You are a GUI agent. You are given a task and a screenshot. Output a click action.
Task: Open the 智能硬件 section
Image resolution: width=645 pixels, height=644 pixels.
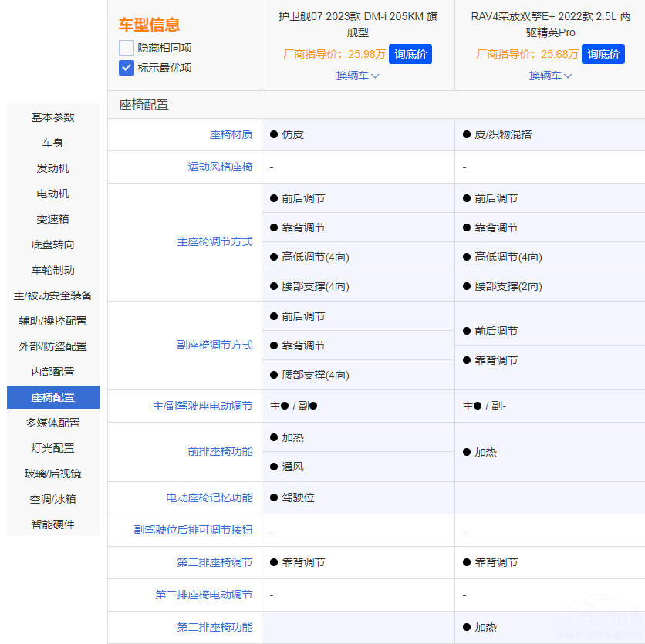[x=52, y=524]
